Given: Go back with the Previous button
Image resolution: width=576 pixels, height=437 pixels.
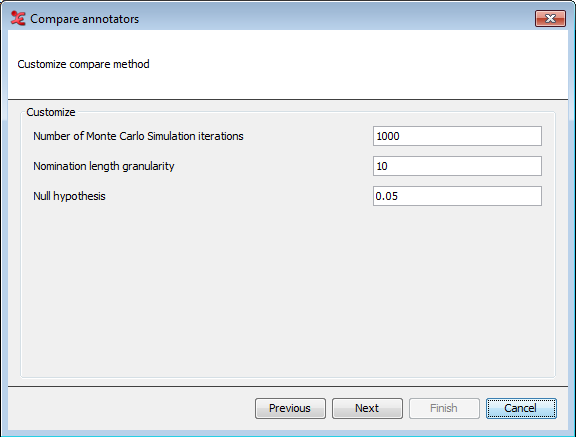Looking at the screenshot, I should [x=290, y=408].
